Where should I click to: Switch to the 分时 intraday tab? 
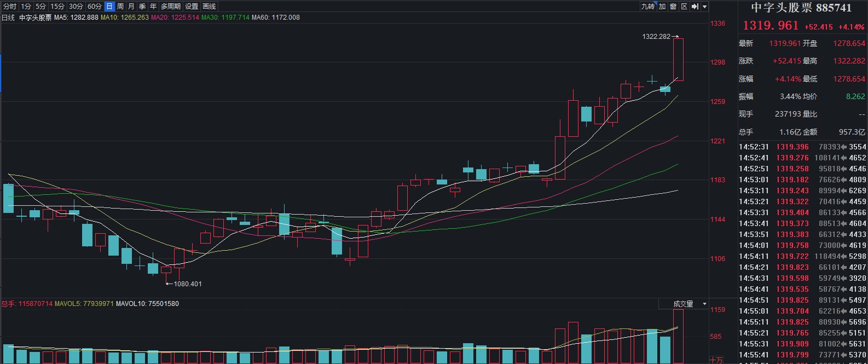pos(10,7)
